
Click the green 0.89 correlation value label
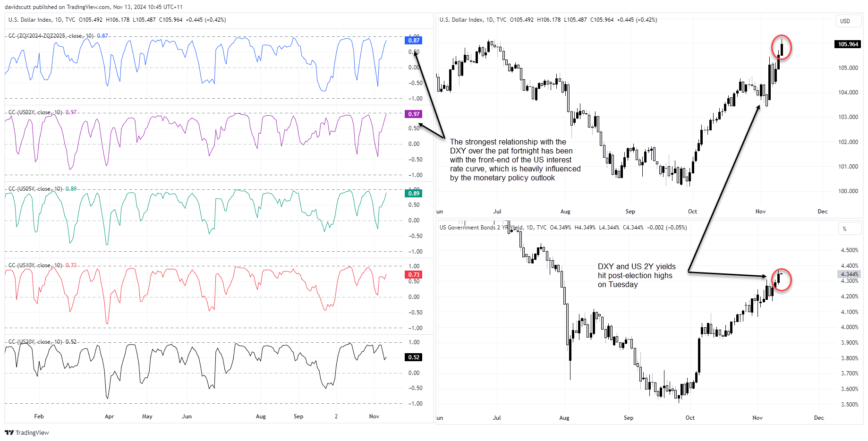click(x=414, y=194)
